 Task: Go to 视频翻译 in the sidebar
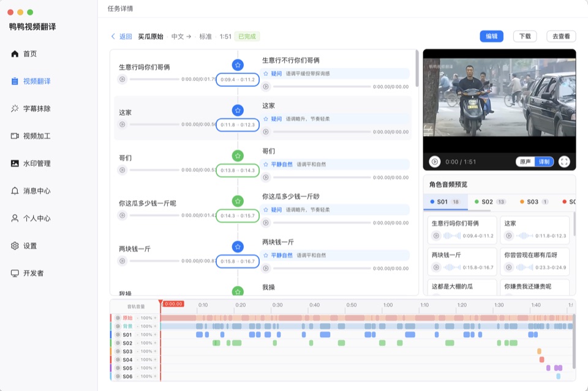click(x=36, y=81)
